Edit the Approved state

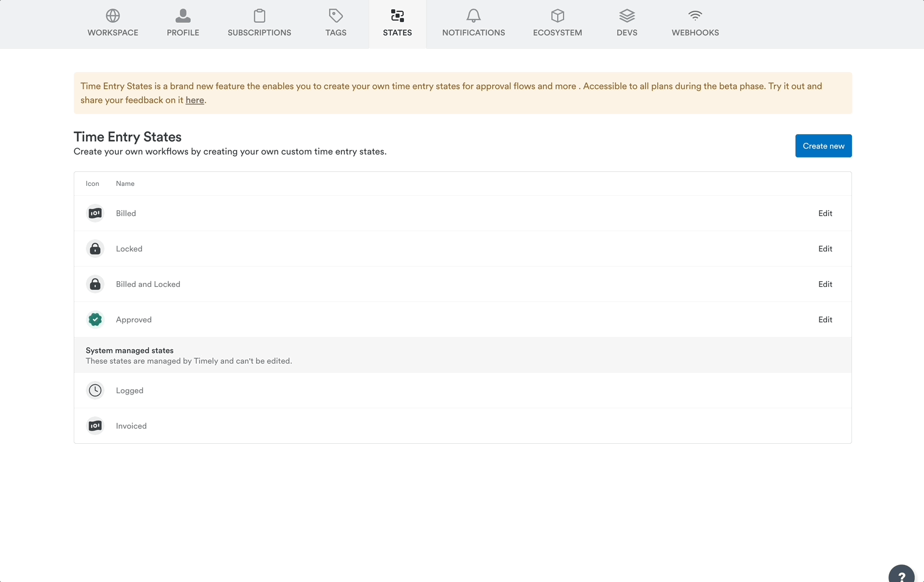(x=825, y=319)
